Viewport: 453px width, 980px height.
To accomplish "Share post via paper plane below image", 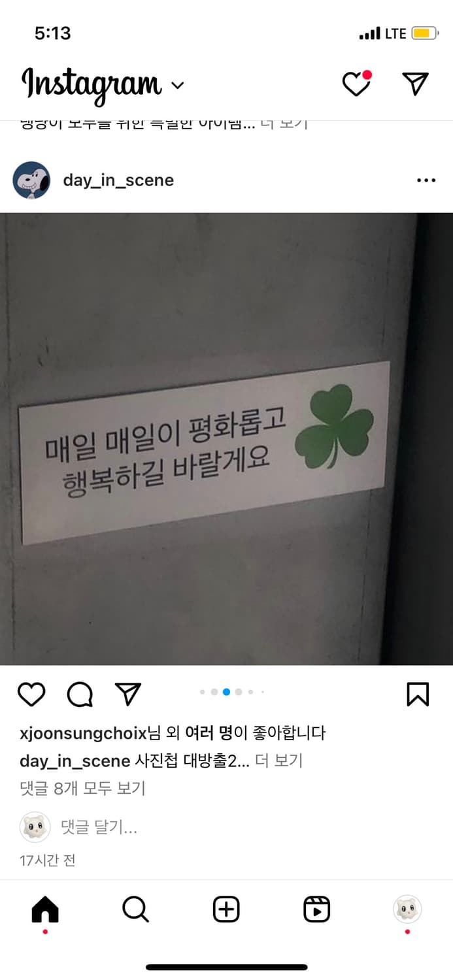I will (128, 694).
